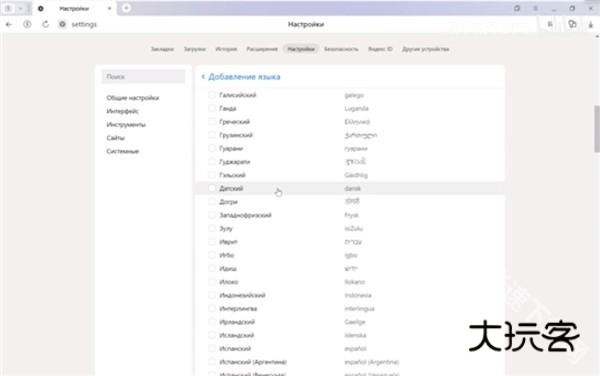The image size is (600, 376).
Task: Select the Настройки tab in navigation bar
Action: point(301,49)
